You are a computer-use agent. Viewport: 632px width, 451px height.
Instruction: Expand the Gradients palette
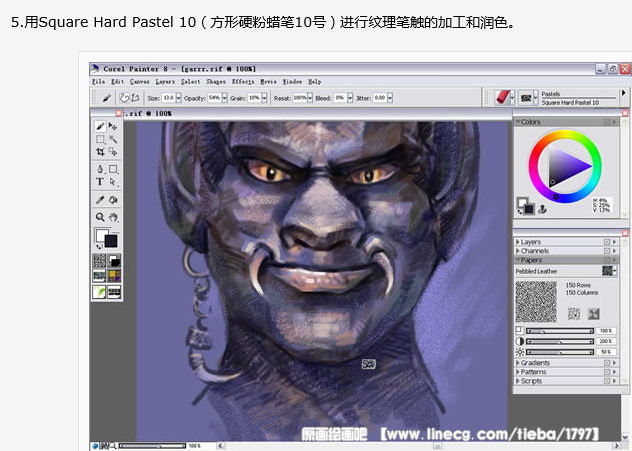pos(518,363)
